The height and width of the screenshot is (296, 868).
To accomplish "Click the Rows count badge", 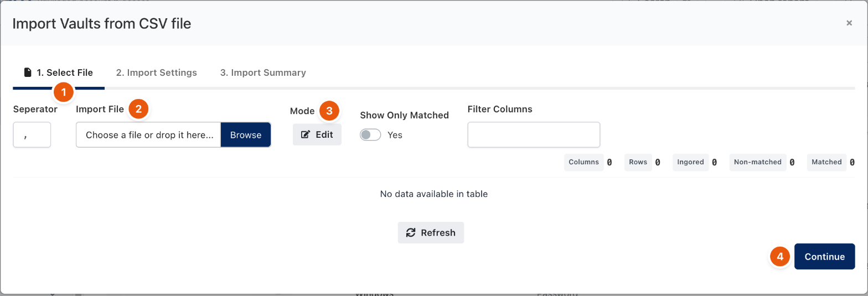I will pyautogui.click(x=638, y=162).
